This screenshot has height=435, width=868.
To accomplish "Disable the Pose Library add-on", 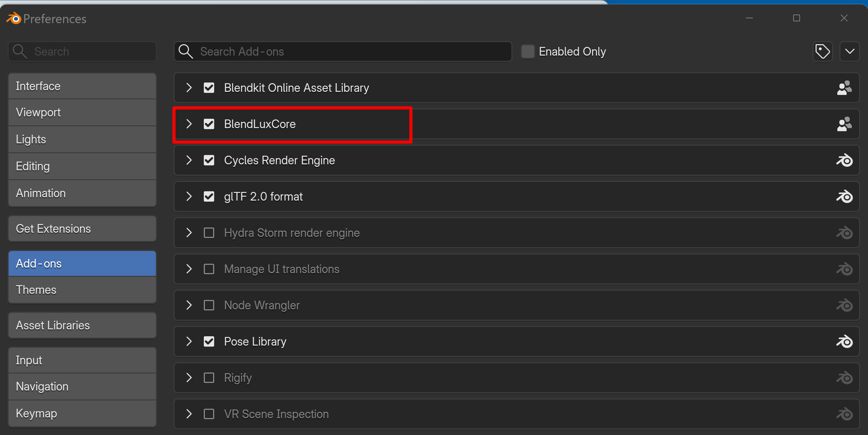I will coord(209,341).
